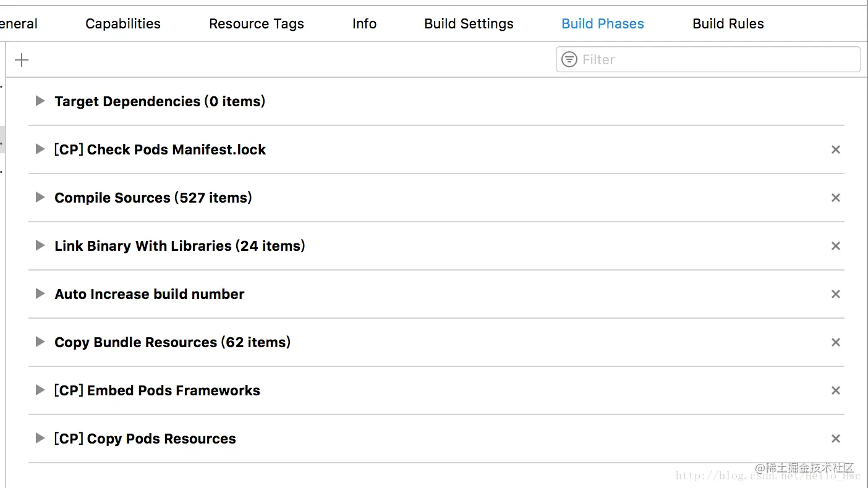This screenshot has width=868, height=488.
Task: Select the Build Rules tab
Action: point(728,23)
